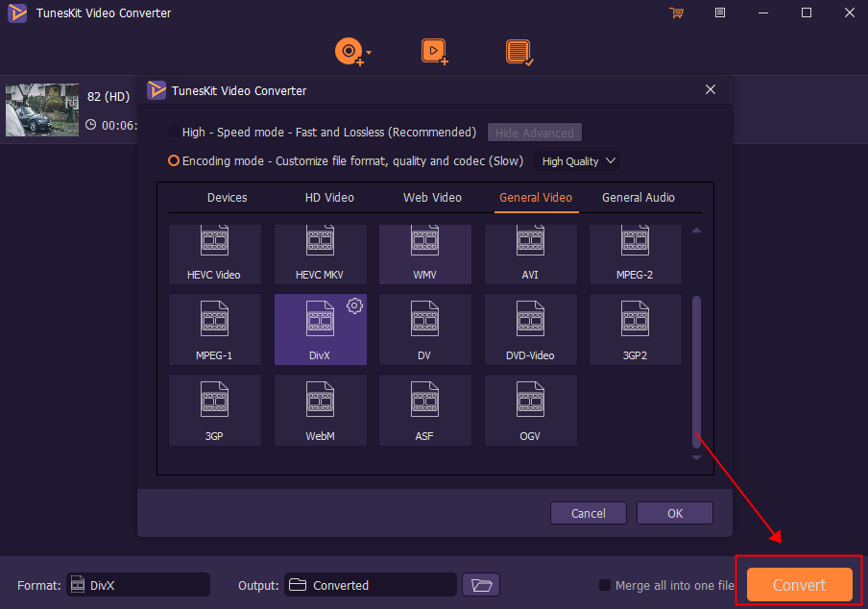The width and height of the screenshot is (868, 609).
Task: Choose the HEVC MKV format
Action: coord(321,255)
